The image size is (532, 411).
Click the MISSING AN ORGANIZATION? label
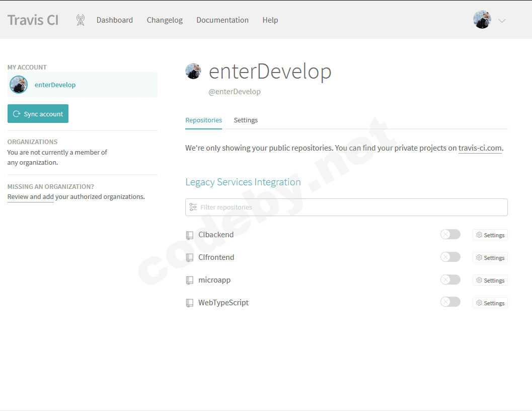(50, 186)
